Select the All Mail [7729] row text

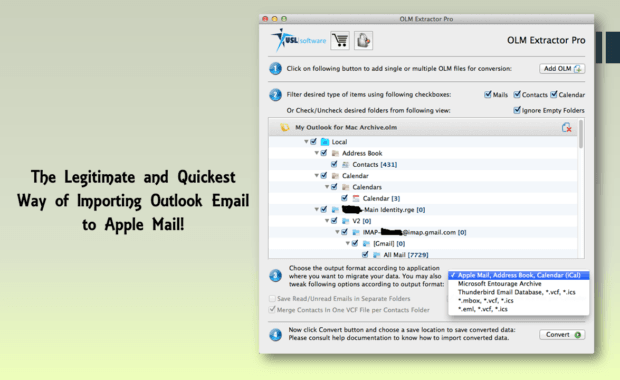pyautogui.click(x=406, y=255)
